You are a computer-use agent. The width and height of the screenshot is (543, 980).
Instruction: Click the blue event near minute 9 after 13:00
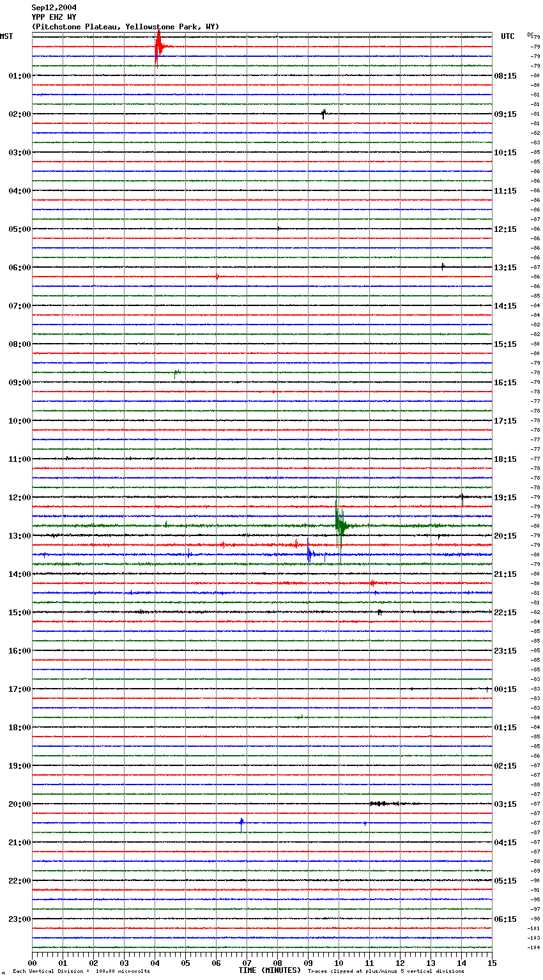point(310,554)
